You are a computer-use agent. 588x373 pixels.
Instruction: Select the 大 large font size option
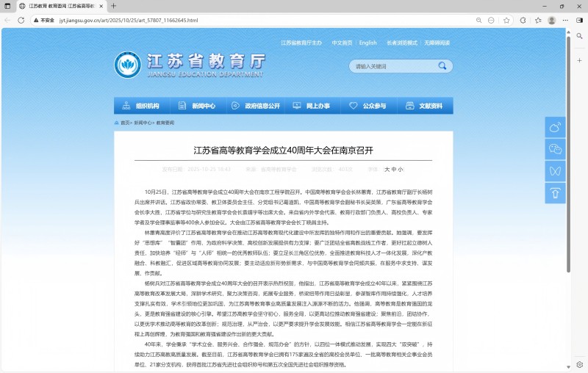pyautogui.click(x=387, y=170)
